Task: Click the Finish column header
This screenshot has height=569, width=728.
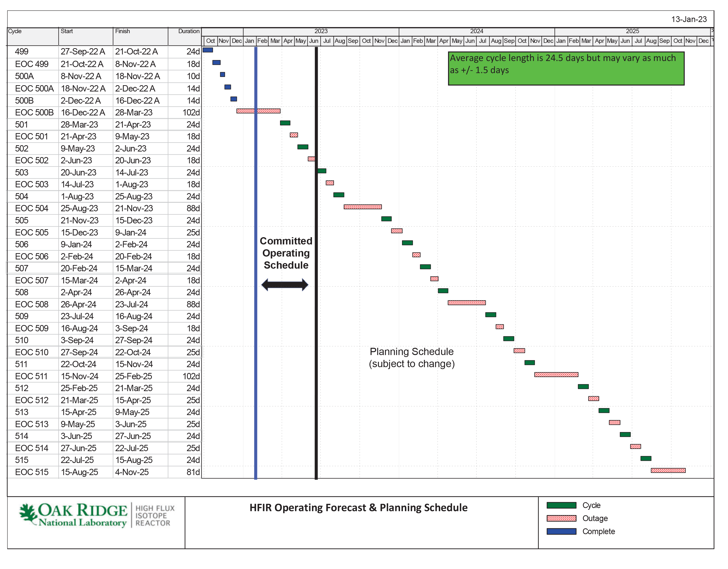Action: click(x=122, y=31)
